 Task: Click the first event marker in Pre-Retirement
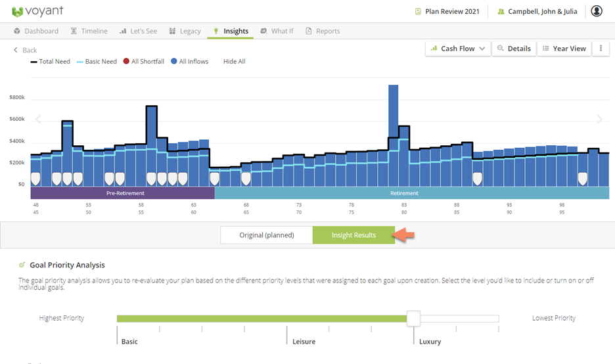tap(35, 178)
